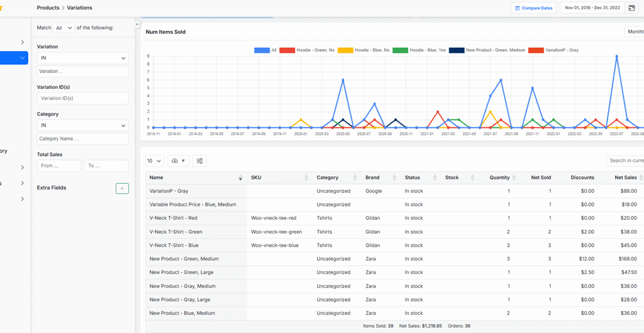
Task: Open the Match 'All' dropdown
Action: [64, 28]
